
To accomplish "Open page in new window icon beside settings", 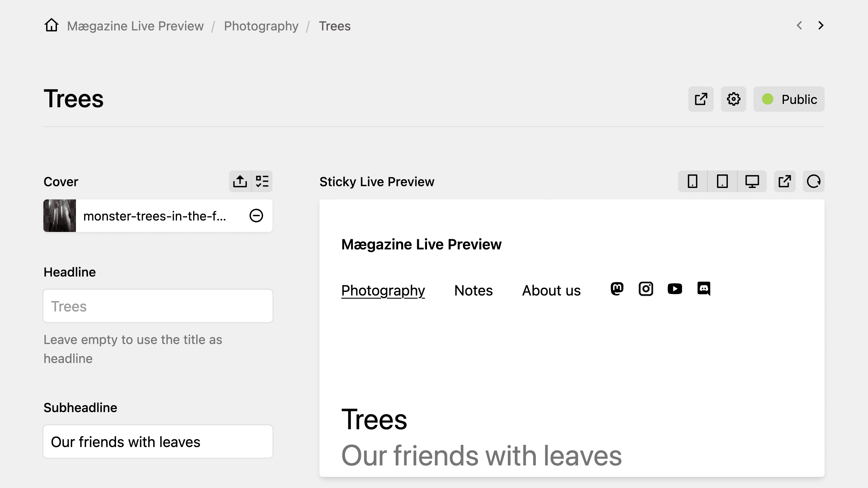I will (x=701, y=99).
